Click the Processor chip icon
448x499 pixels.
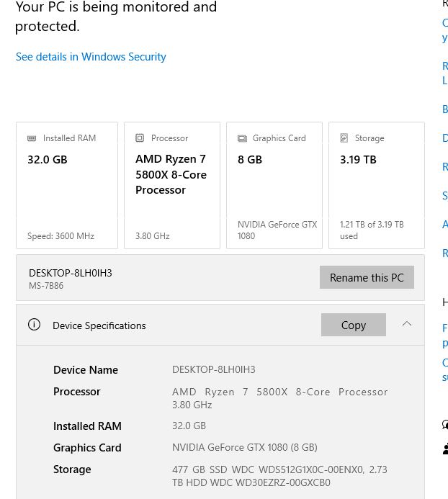click(140, 138)
